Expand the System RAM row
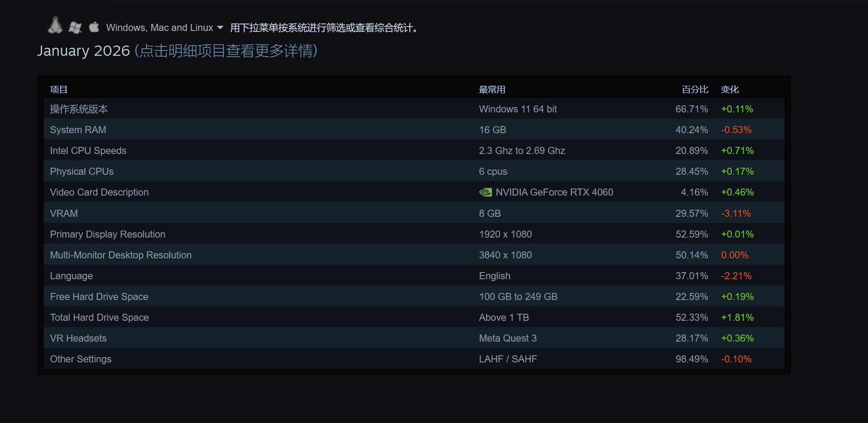This screenshot has width=868, height=423. (78, 130)
